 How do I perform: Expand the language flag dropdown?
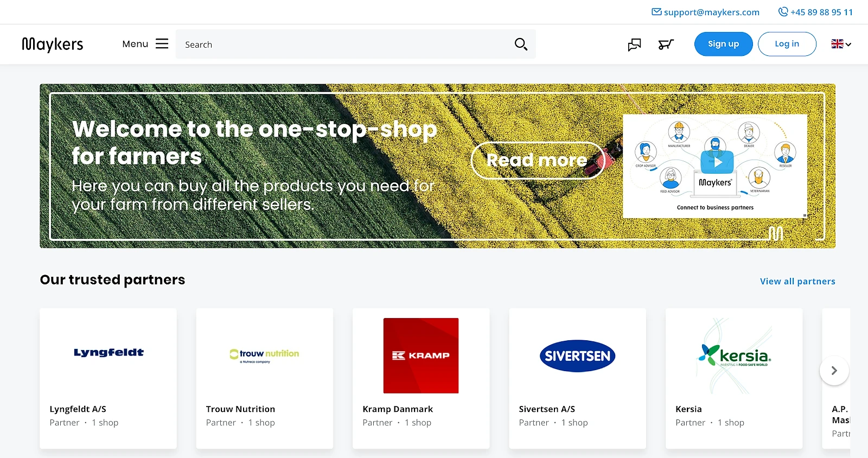pos(841,44)
